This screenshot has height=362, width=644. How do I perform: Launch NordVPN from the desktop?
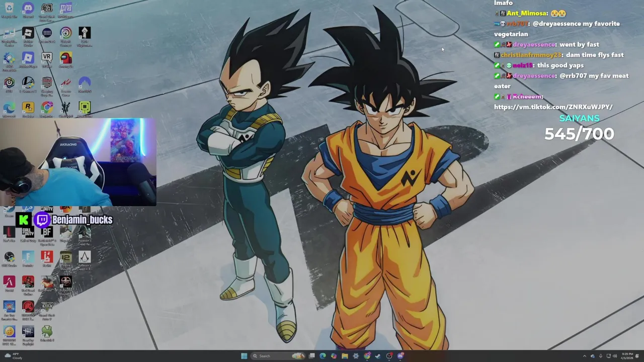[x=85, y=84]
